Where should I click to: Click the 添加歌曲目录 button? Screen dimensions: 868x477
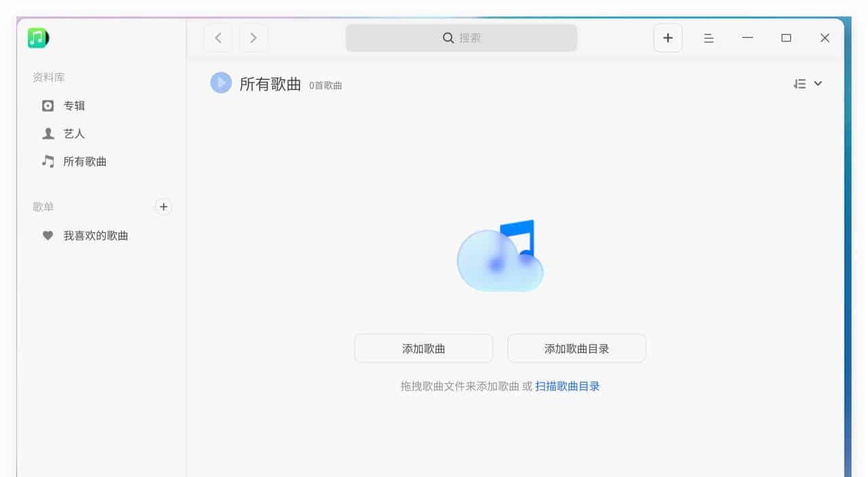576,348
